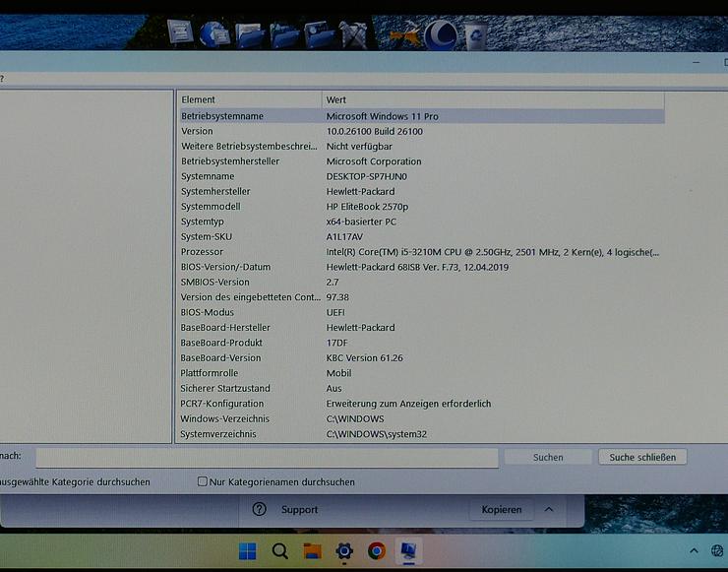This screenshot has height=572, width=728.
Task: Open the grey document panel dock icon
Action: point(180,32)
